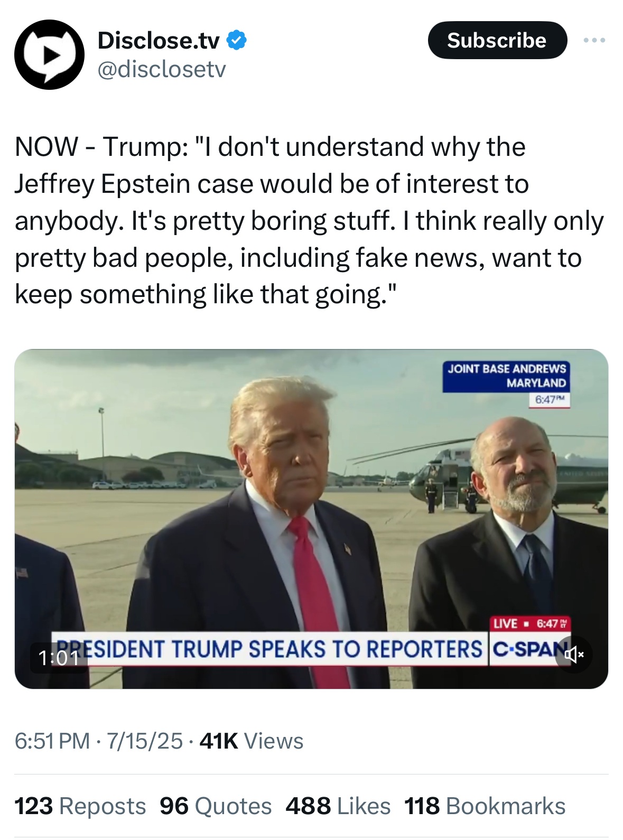623x840 pixels.
Task: Play the Trump reporters video
Action: click(x=311, y=519)
